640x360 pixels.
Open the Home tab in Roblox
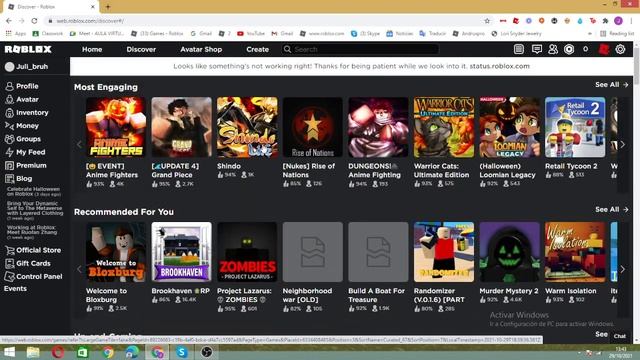pyautogui.click(x=92, y=49)
